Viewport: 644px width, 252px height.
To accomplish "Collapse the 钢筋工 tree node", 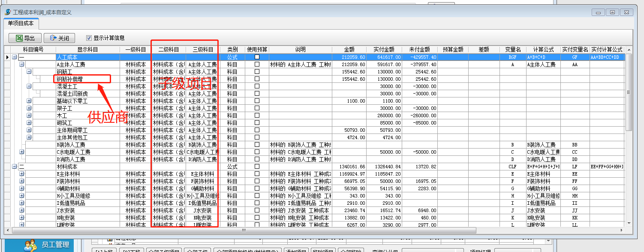I will pyautogui.click(x=29, y=72).
